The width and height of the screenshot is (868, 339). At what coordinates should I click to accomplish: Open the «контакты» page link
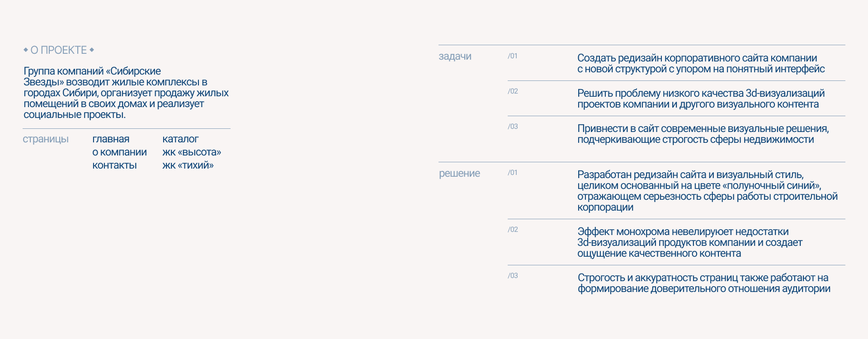[114, 165]
